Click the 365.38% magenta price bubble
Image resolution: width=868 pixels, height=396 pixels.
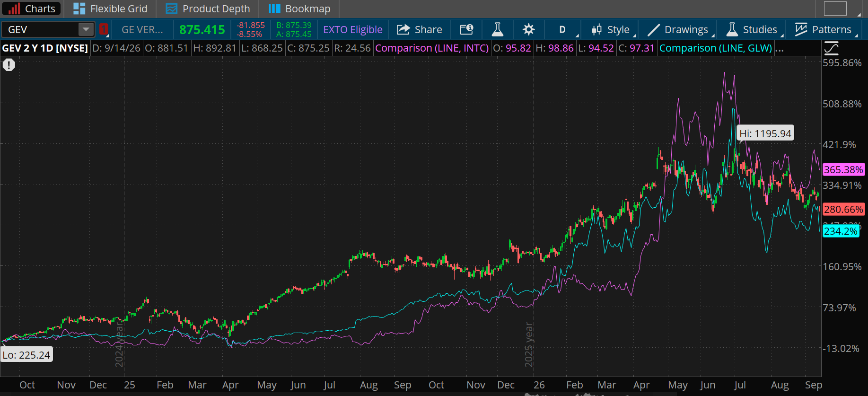click(x=844, y=169)
